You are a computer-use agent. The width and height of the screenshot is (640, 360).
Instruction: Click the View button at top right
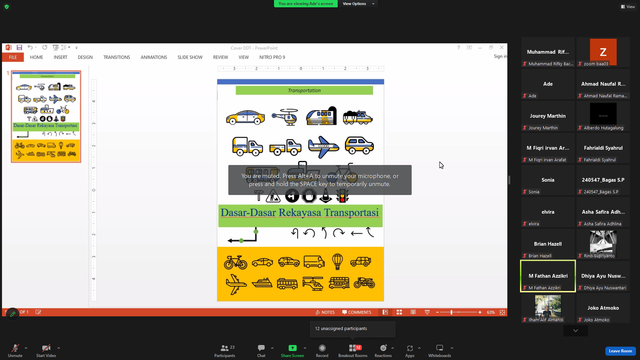[628, 7]
